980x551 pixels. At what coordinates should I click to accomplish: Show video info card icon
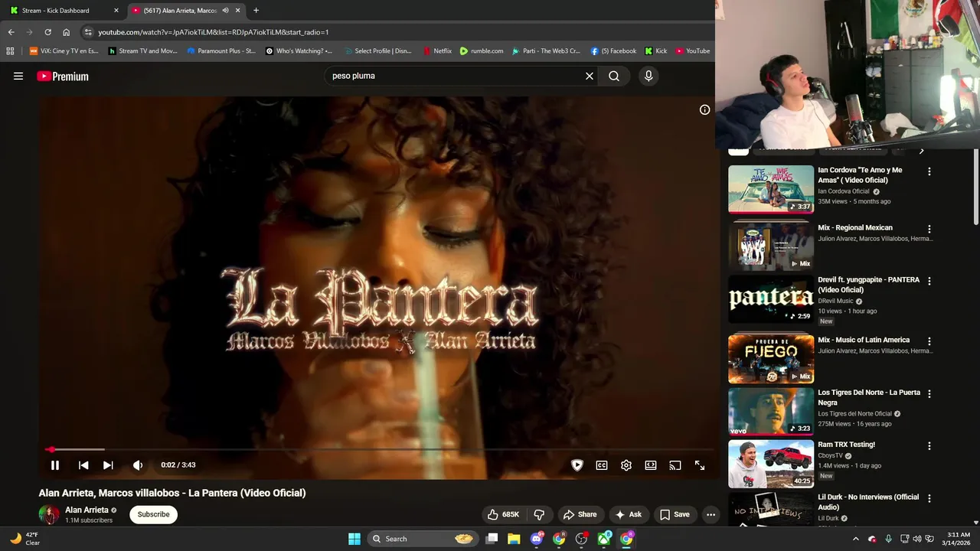coord(704,109)
